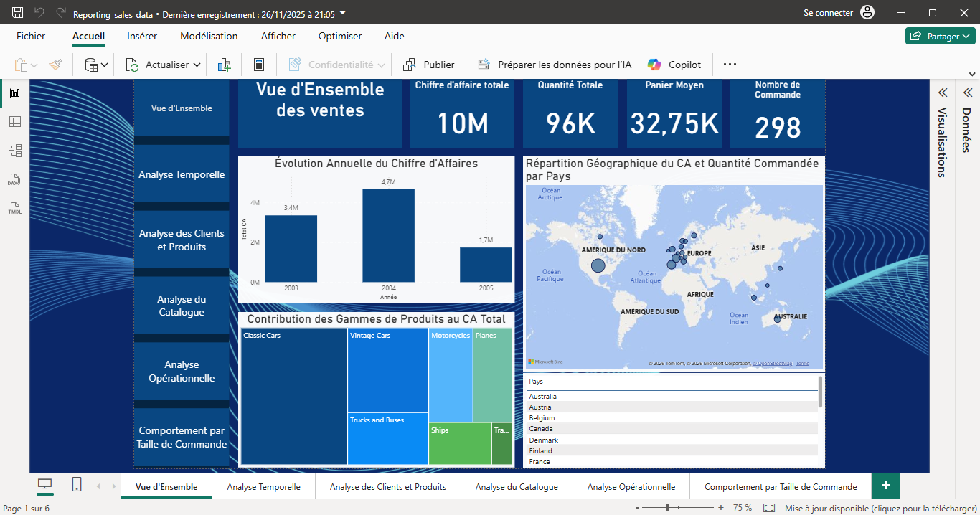Open the ribbon overflow three-dots menu

730,65
